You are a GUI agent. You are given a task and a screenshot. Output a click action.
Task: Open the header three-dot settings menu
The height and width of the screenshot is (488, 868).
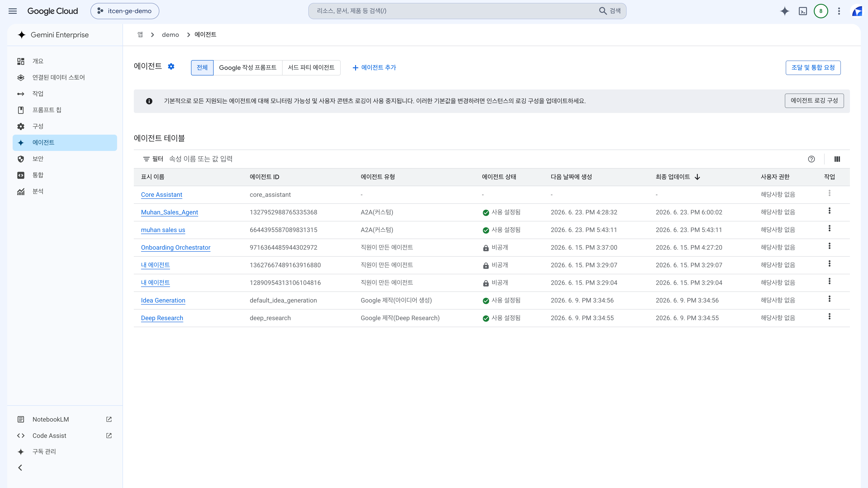point(839,11)
